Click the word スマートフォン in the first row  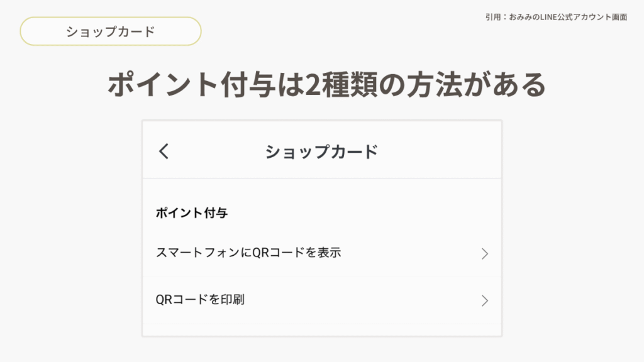[x=197, y=253]
